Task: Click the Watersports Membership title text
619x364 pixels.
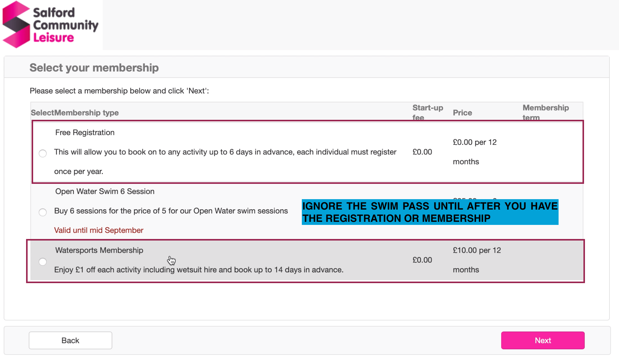Action: (99, 250)
